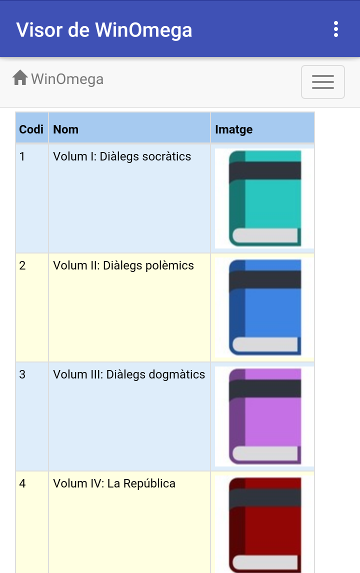
Task: Open the three-dot overflow menu
Action: point(336,29)
